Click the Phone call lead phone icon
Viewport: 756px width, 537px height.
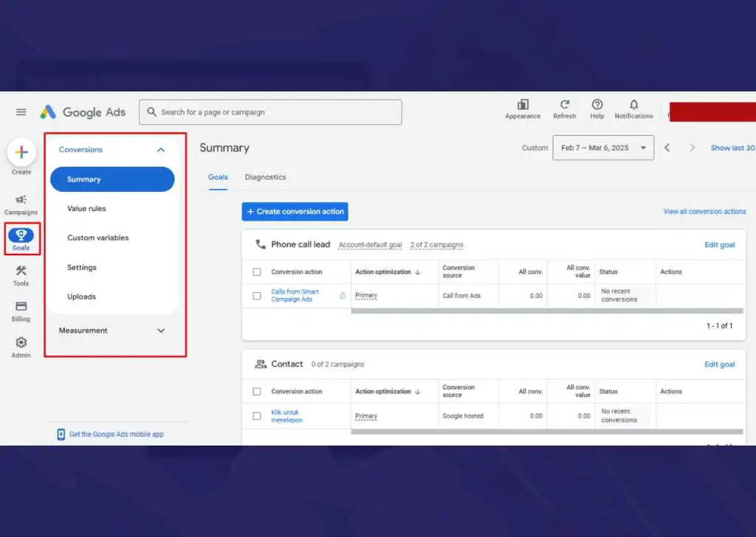[261, 244]
